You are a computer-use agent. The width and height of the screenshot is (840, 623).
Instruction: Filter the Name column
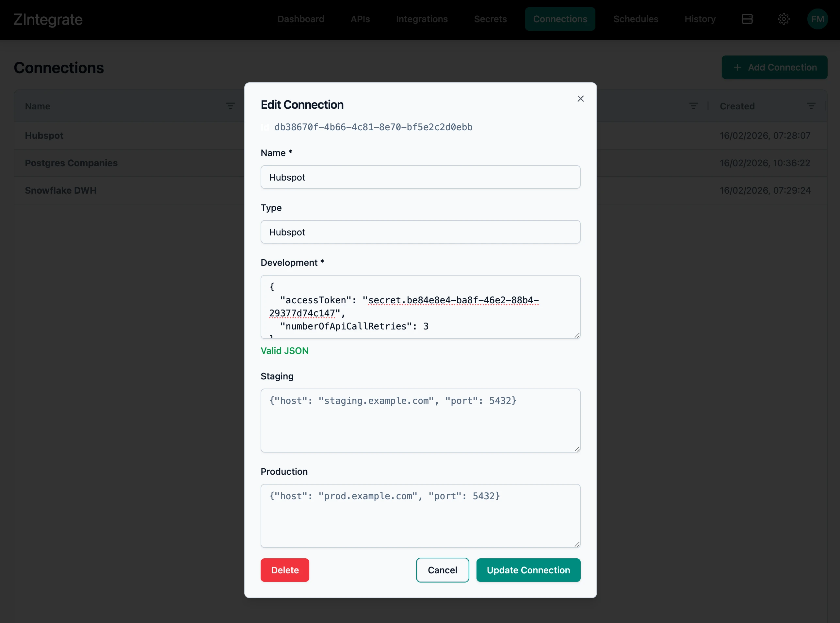click(x=231, y=105)
